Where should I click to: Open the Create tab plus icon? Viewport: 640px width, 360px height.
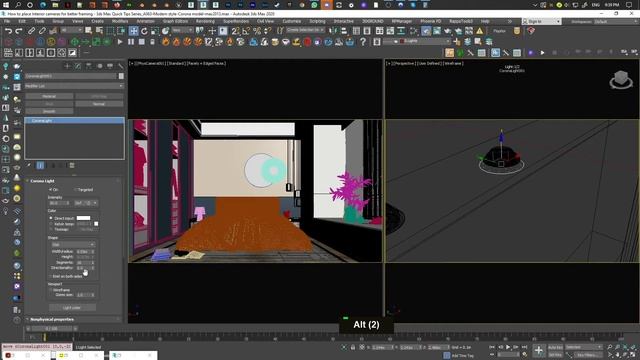[x=67, y=66]
